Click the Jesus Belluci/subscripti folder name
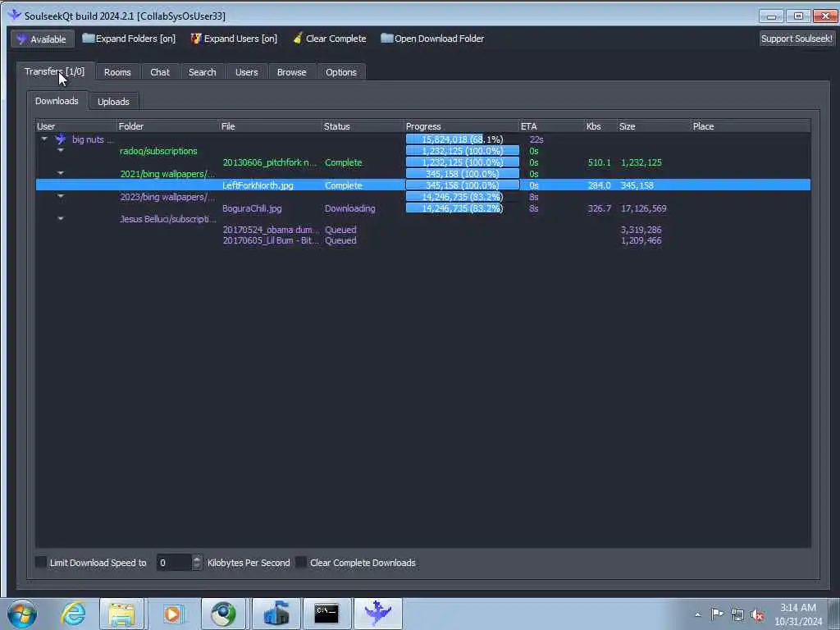Screen dimensions: 840x630 [x=167, y=219]
